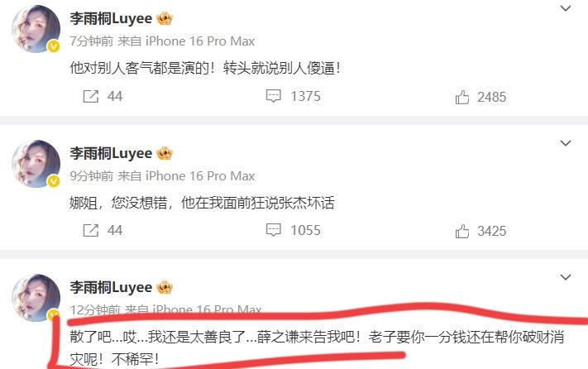
Task: Click crown badge beside first post username
Action: [x=165, y=18]
